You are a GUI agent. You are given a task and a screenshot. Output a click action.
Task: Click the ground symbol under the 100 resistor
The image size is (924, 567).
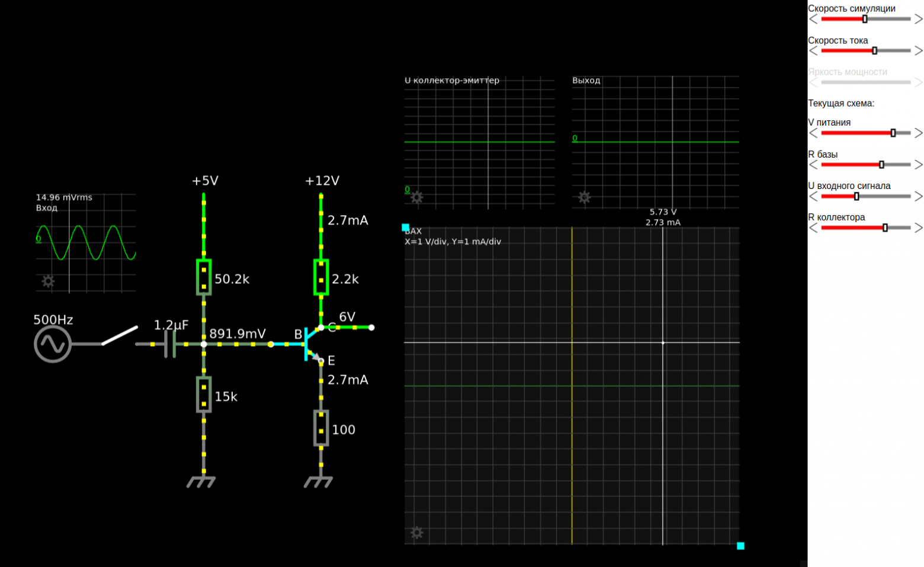pyautogui.click(x=319, y=481)
